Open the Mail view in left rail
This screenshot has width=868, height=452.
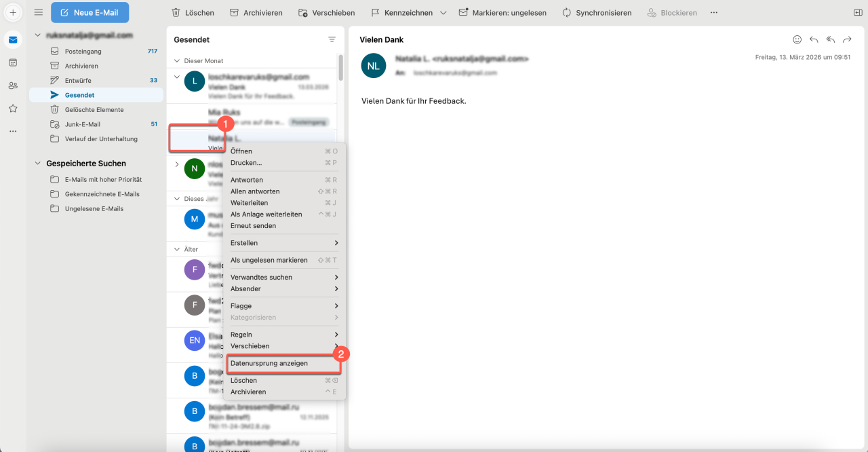(x=13, y=40)
